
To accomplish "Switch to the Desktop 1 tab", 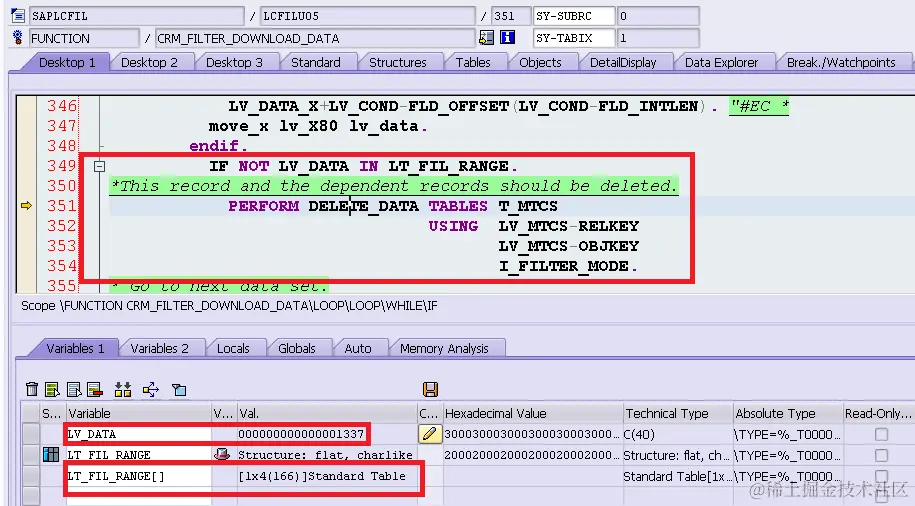I will coord(67,62).
